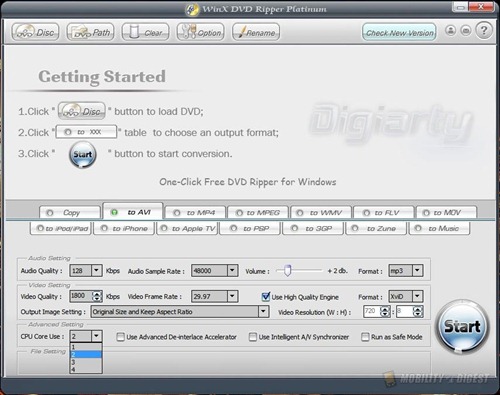This screenshot has width=500, height=395.
Task: Click the Video Quality 1800 field
Action: click(81, 296)
